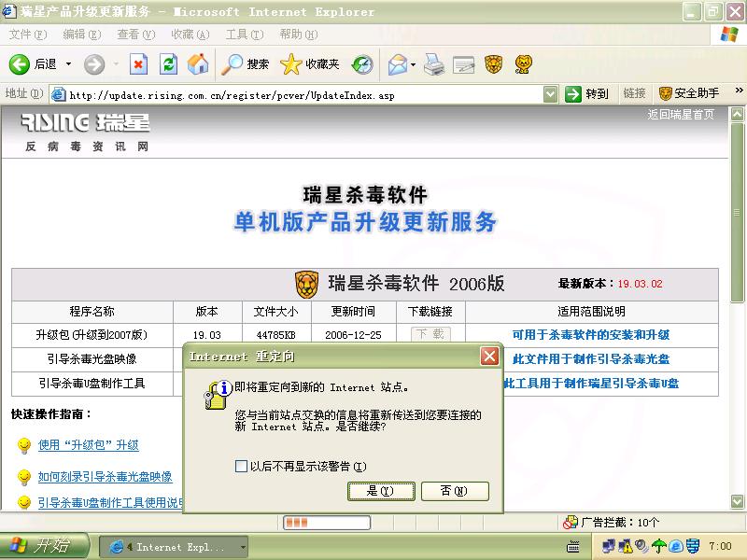
Task: Open Favorites with the star icon
Action: point(291,64)
